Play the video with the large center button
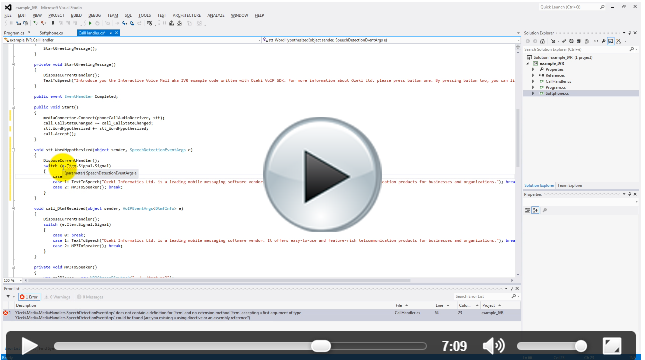This screenshot has height=360, width=645. point(322,174)
